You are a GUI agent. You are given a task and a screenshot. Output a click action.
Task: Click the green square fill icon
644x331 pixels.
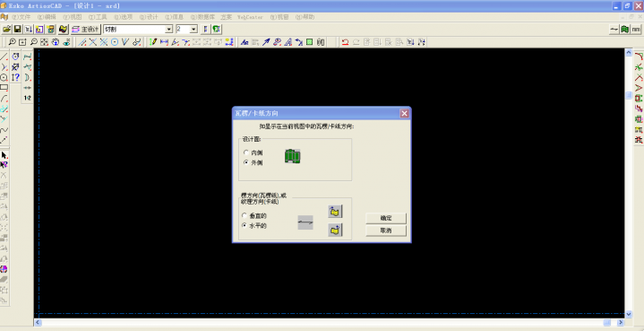(310, 42)
